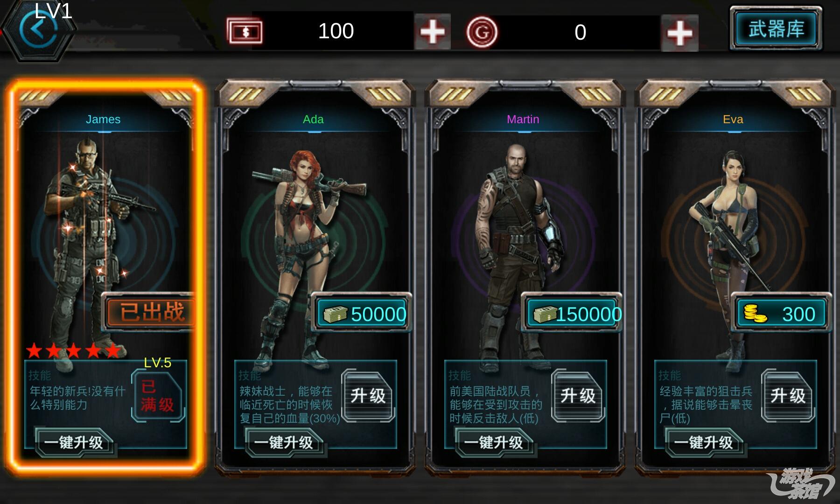The width and height of the screenshot is (840, 504).
Task: Add gold with the second plus icon
Action: [x=679, y=33]
